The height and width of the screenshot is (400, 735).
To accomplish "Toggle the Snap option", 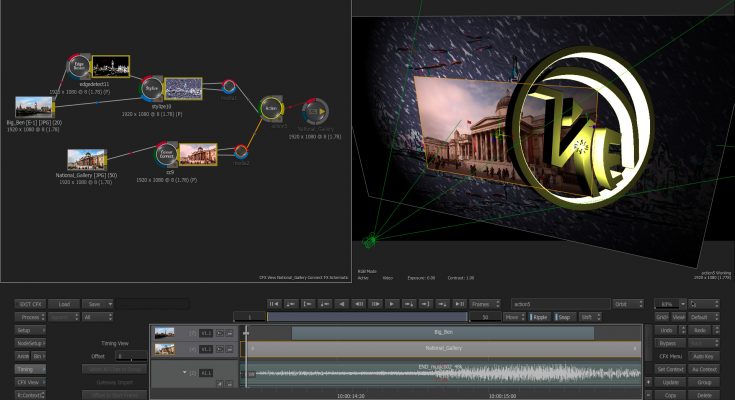I will pos(563,317).
